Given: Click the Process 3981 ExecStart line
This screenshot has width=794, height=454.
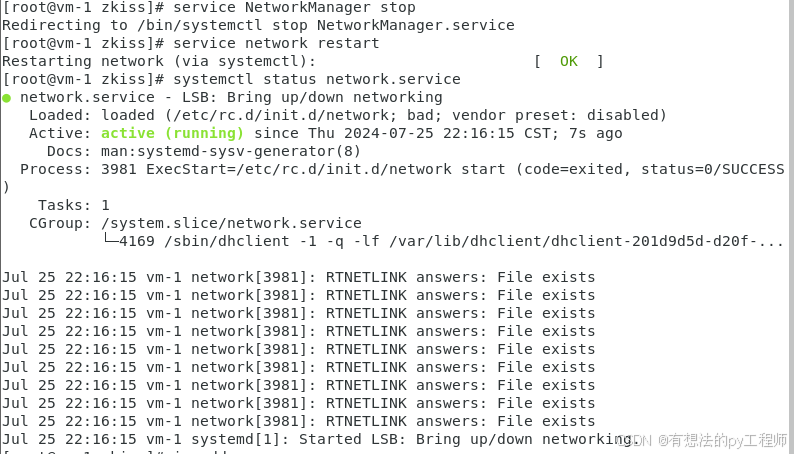Looking at the screenshot, I should pyautogui.click(x=402, y=169).
